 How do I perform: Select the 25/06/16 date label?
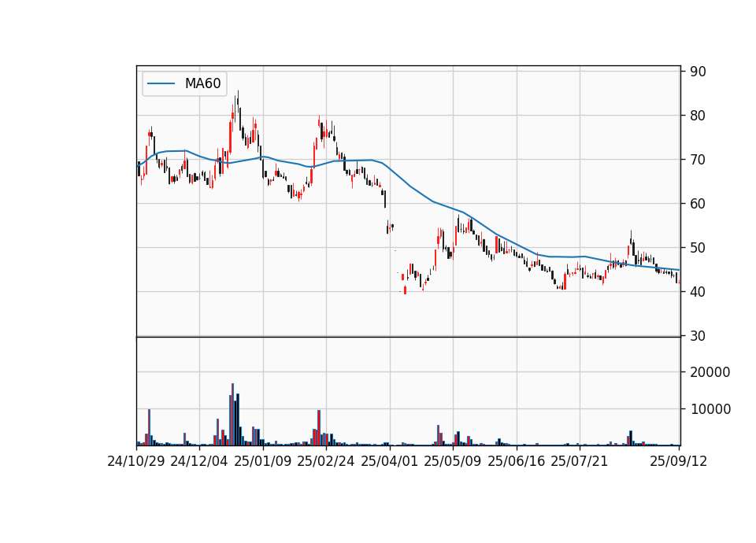(517, 461)
